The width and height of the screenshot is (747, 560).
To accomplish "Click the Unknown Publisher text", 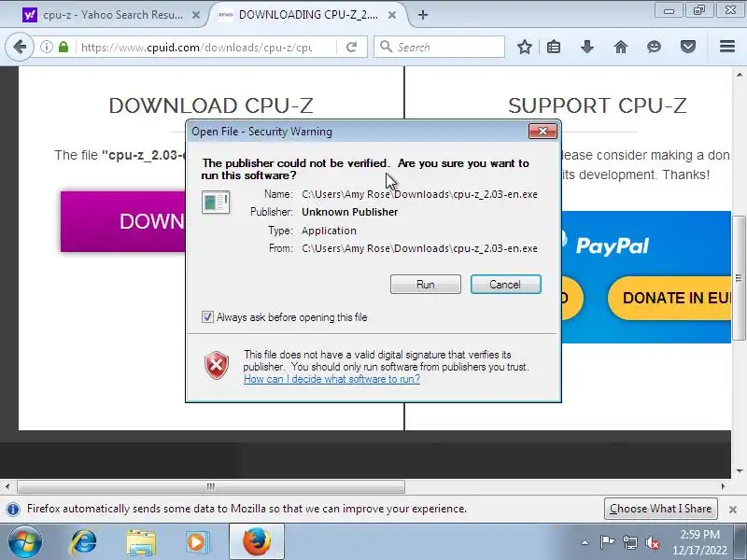I will coord(349,212).
